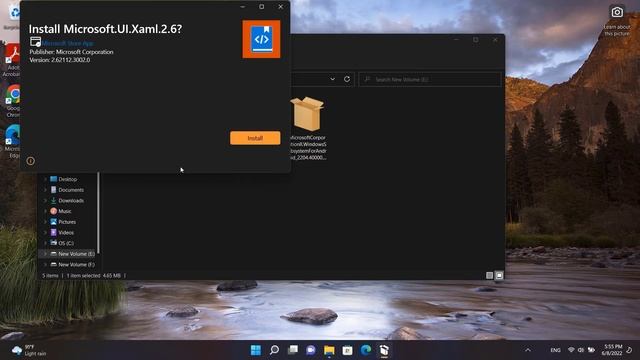This screenshot has height=360, width=640.
Task: Open Microsoft Store from the taskbar
Action: click(x=347, y=350)
